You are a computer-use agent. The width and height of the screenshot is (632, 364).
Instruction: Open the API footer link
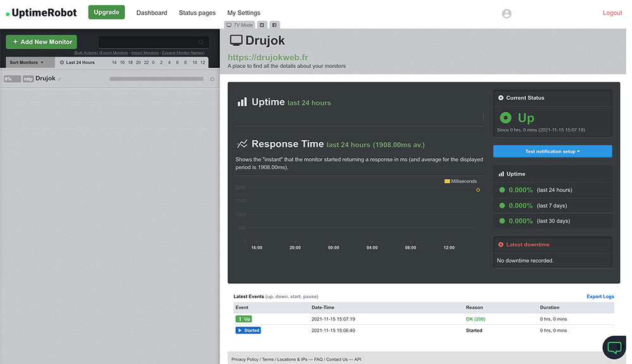tap(358, 360)
